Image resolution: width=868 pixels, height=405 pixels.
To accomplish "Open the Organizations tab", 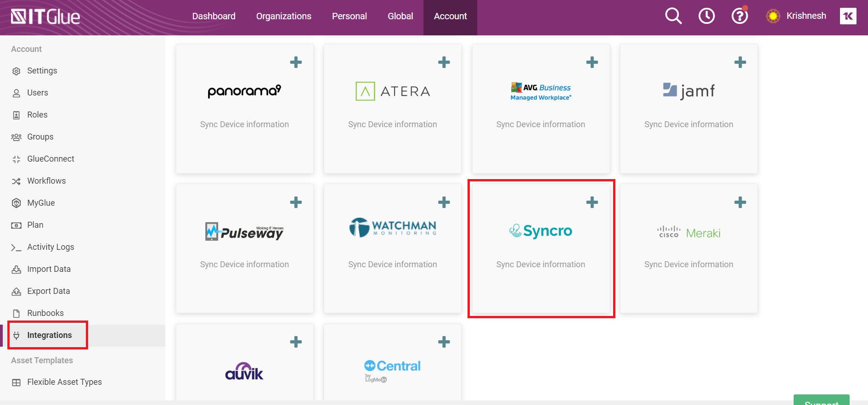I will pos(284,16).
